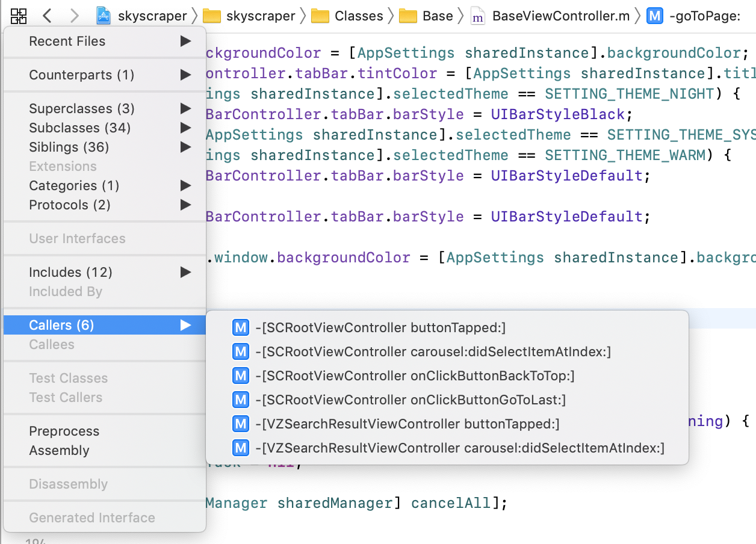Jump to VZSearchResultViewController buttonTapped: caller

point(407,424)
